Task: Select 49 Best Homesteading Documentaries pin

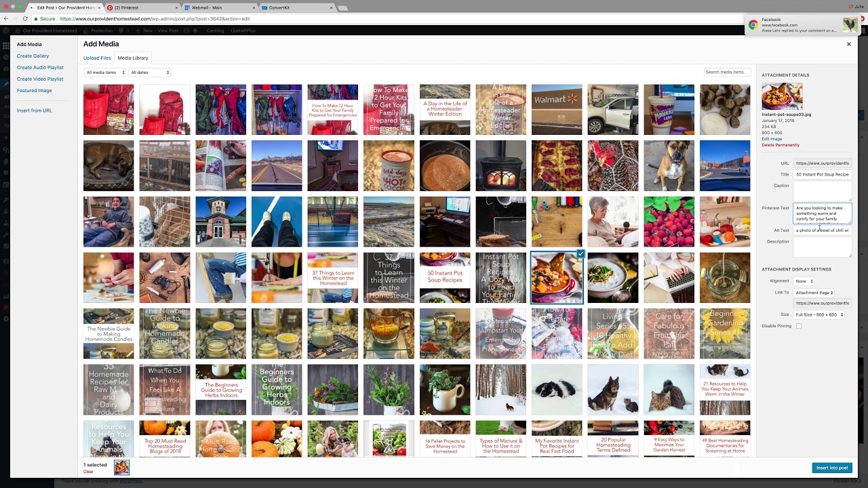Action: [x=725, y=439]
